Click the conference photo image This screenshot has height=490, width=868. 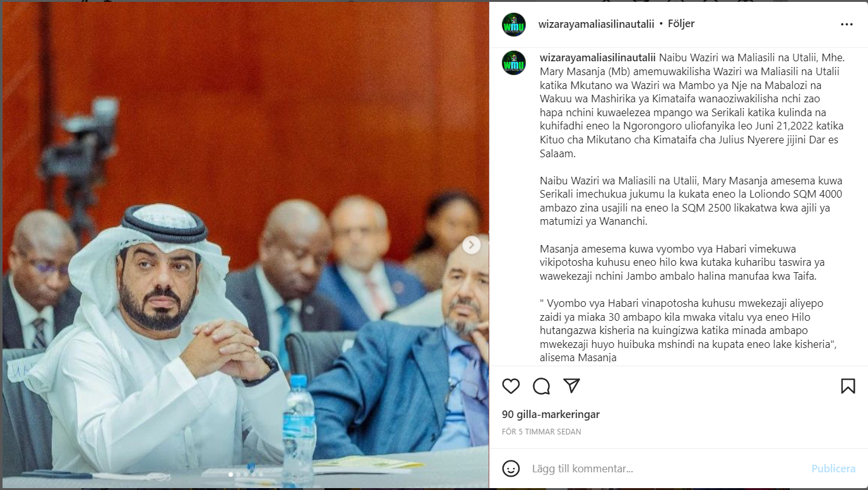click(x=245, y=246)
